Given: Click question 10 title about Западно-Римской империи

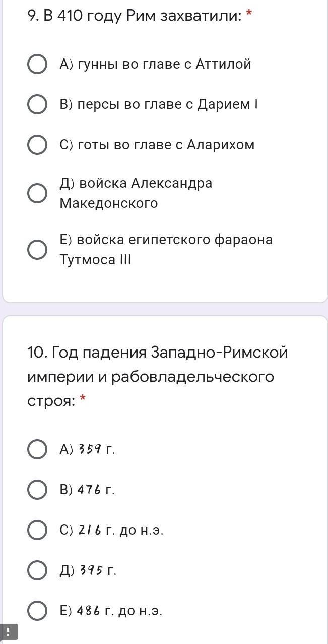Looking at the screenshot, I should tap(158, 376).
